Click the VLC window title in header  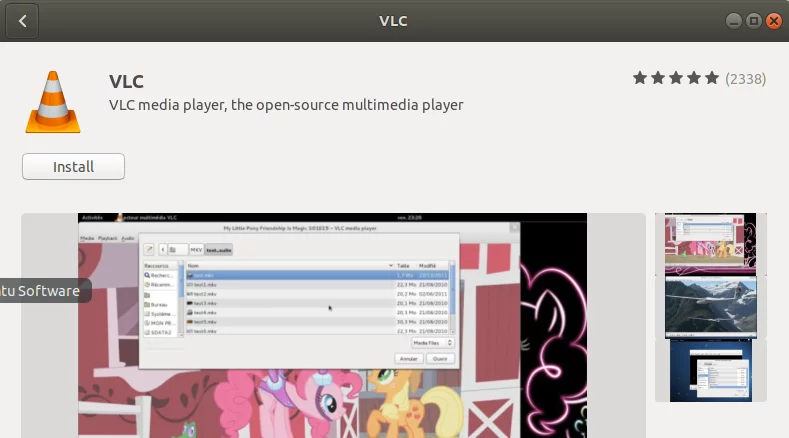click(393, 21)
